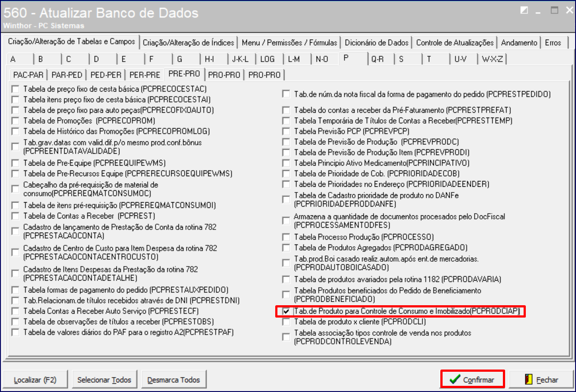
Task: Check PCPRESTOBS observações de títulos checkbox
Action: tap(16, 322)
